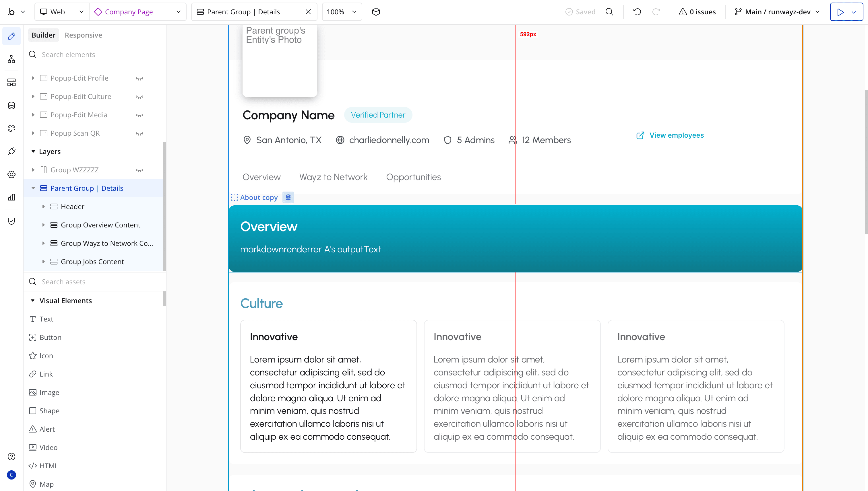868x491 pixels.
Task: Toggle visibility of Popup-Edit Profile
Action: (x=139, y=78)
